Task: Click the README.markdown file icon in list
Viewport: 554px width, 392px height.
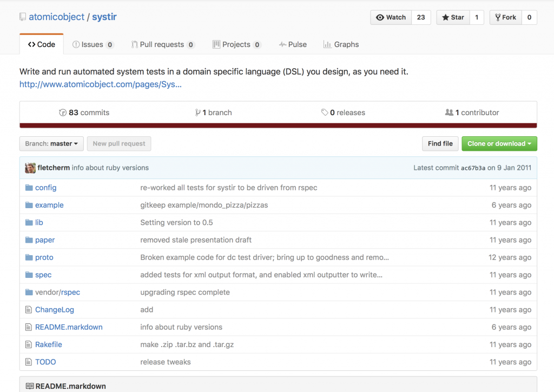Action: tap(29, 327)
